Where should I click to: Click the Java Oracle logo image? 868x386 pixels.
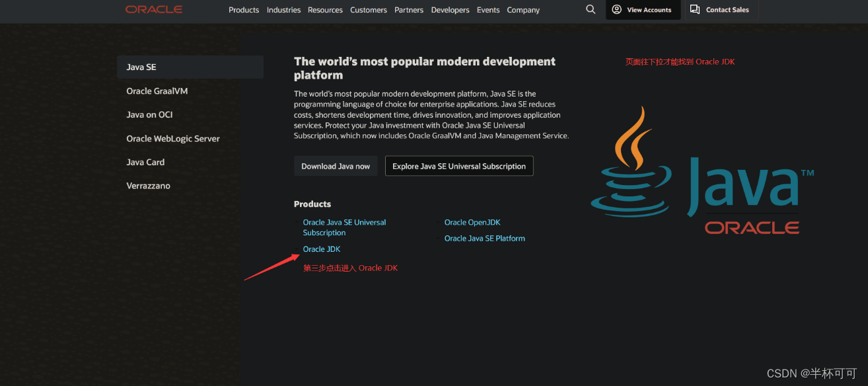coord(702,171)
